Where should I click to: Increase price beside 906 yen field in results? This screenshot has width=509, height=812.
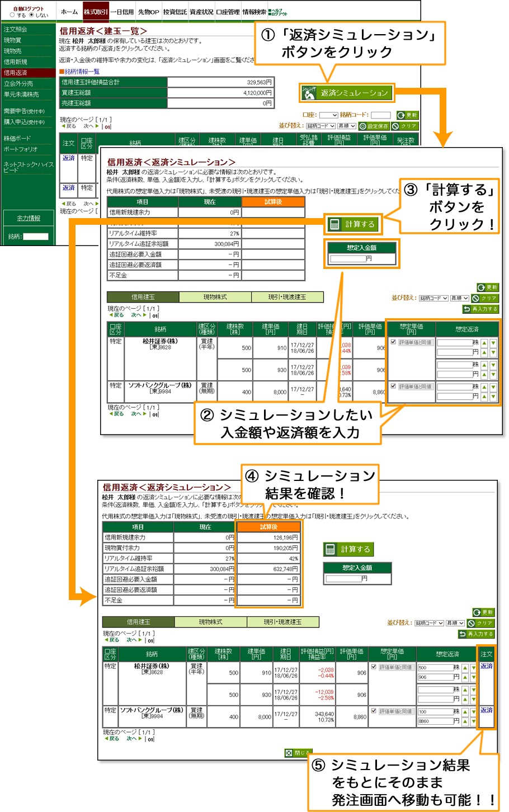point(465,677)
